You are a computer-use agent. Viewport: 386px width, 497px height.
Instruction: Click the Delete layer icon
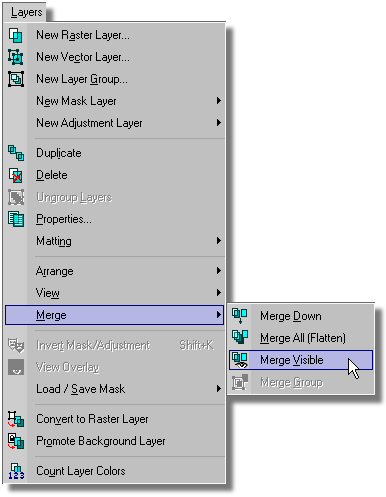click(16, 175)
